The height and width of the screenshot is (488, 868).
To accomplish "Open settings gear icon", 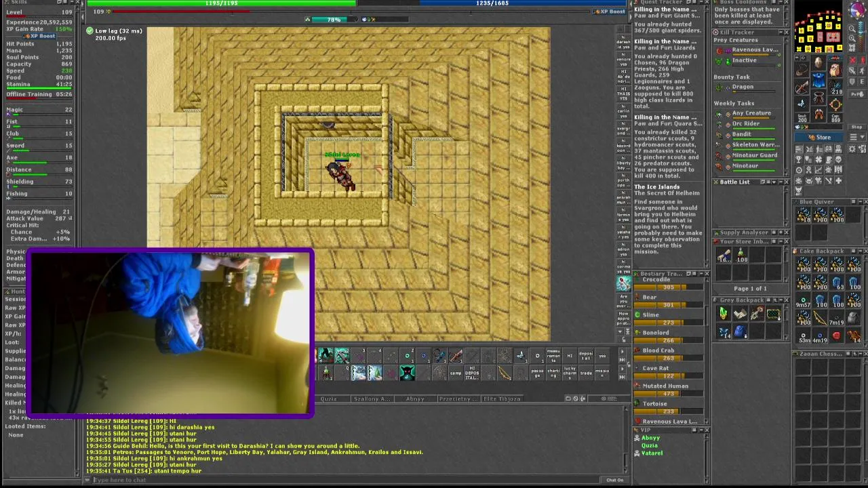I will (852, 149).
